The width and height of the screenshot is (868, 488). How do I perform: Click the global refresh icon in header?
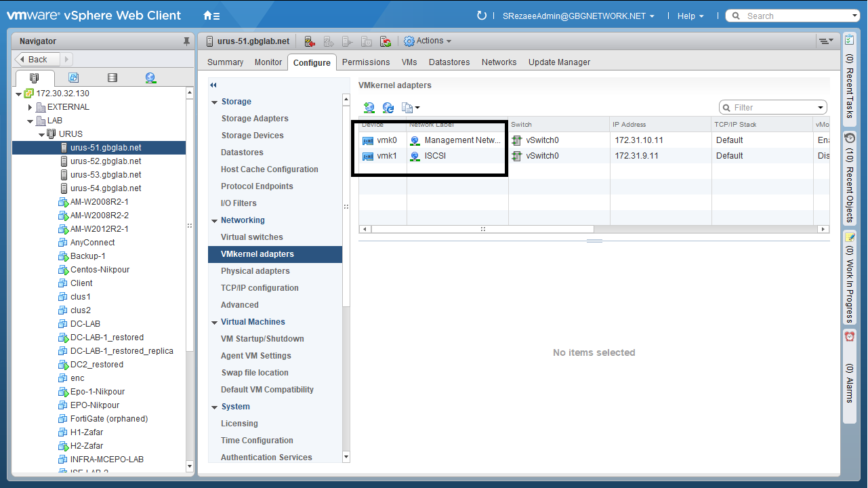(482, 16)
